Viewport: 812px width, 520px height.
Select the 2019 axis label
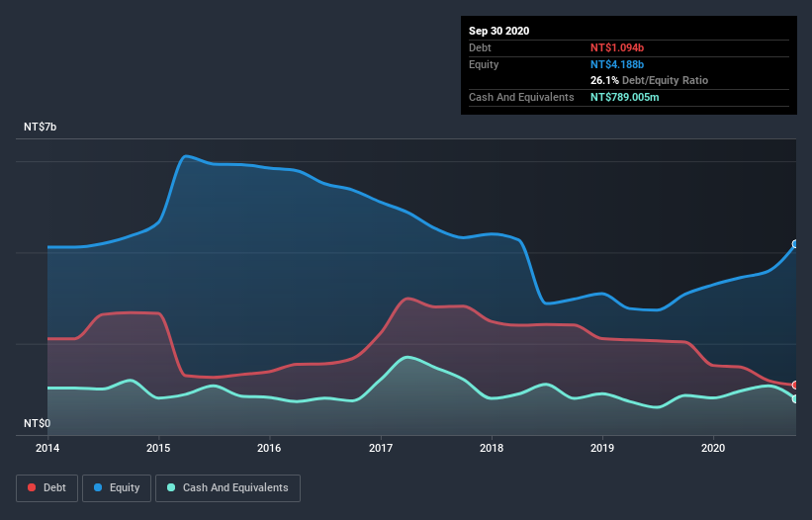(602, 448)
